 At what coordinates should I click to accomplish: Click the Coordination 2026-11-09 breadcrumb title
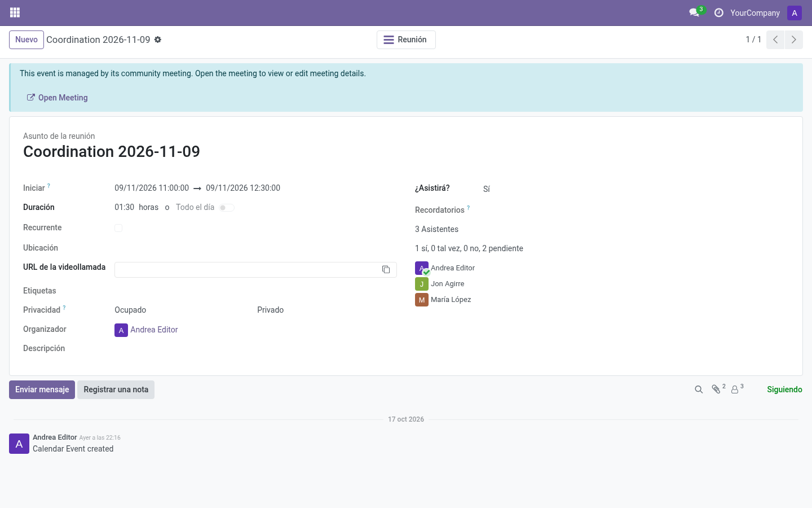click(98, 40)
